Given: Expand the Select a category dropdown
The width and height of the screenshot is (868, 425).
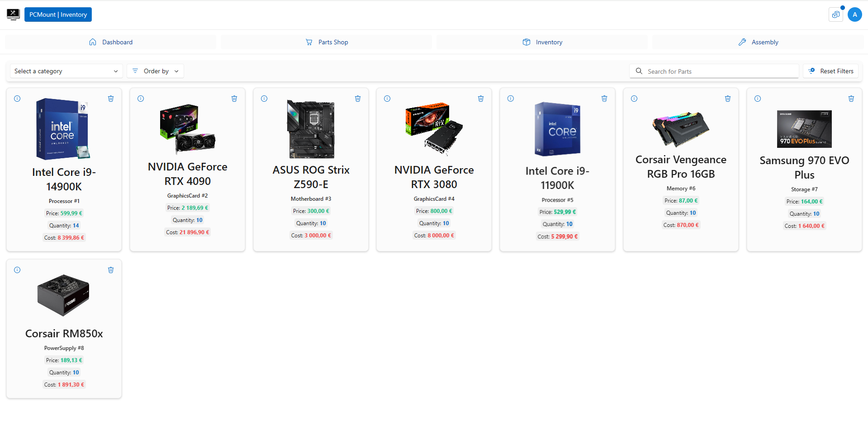Looking at the screenshot, I should [66, 71].
